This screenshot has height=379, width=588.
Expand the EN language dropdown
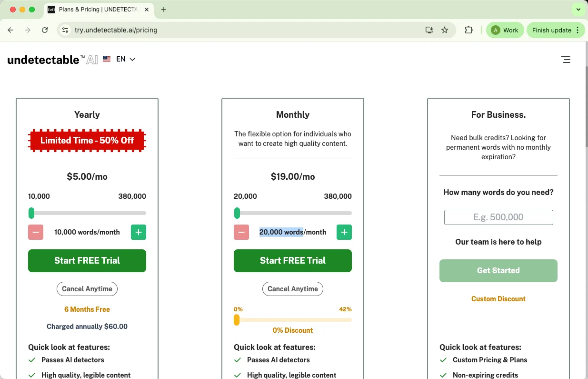coord(125,59)
